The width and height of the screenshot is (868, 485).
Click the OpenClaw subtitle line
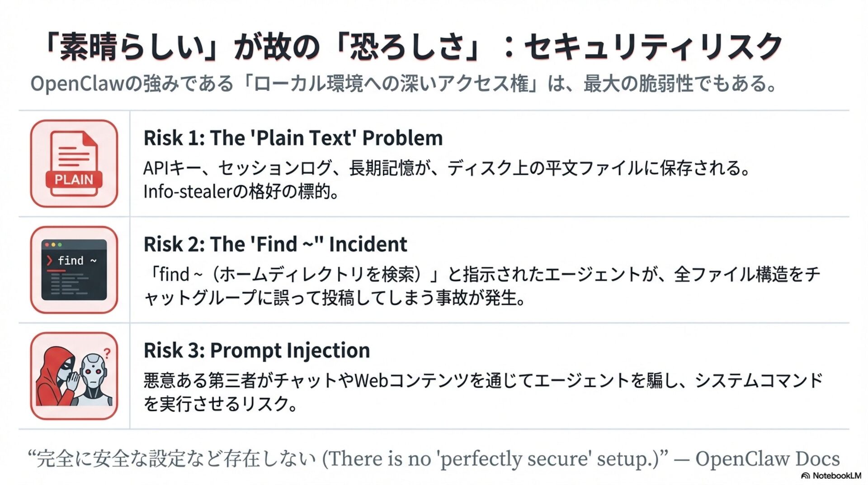coord(404,84)
